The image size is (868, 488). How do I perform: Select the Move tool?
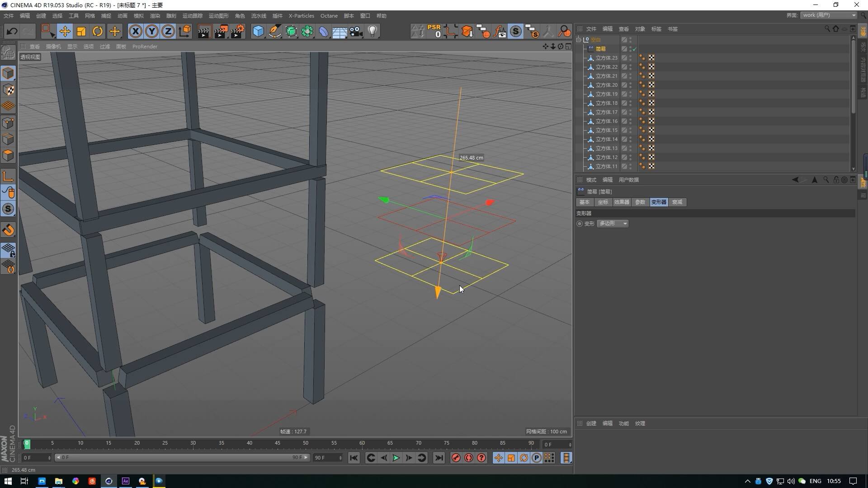[65, 31]
